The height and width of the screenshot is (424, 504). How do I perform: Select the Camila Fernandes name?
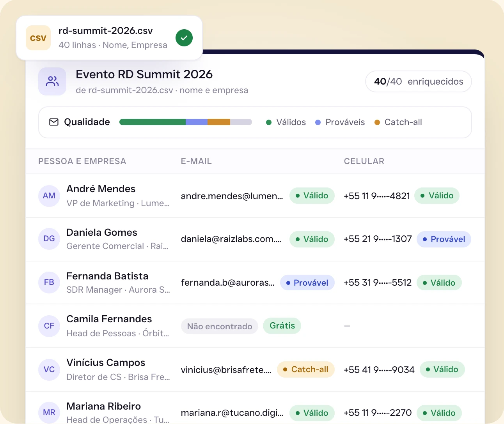click(x=109, y=319)
